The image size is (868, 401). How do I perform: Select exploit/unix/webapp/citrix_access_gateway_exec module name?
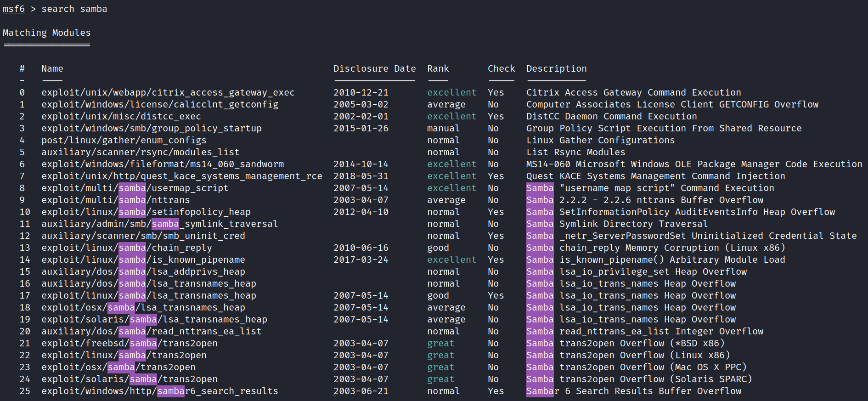coord(168,92)
